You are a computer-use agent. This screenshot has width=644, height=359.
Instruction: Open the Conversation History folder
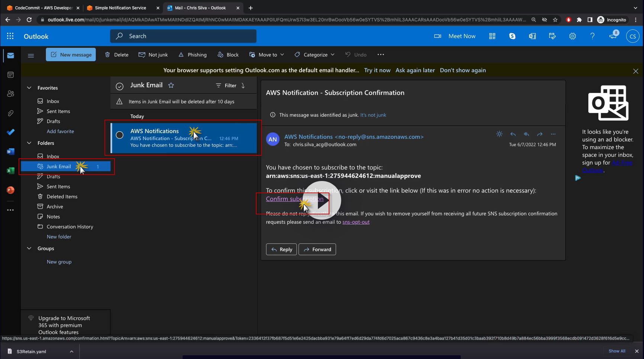pyautogui.click(x=70, y=227)
